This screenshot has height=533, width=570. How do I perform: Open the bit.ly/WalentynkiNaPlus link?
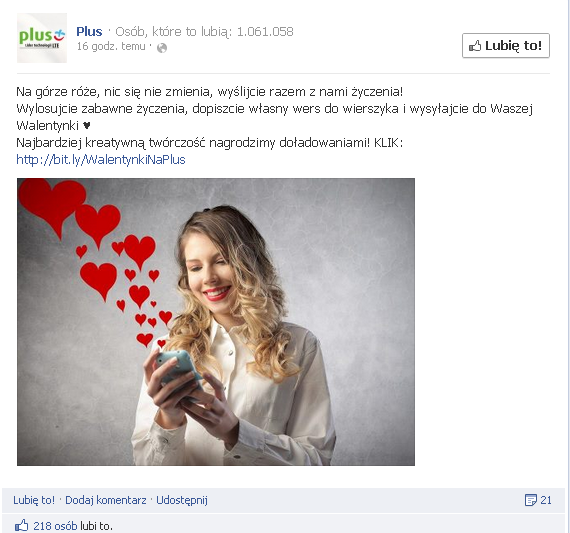point(101,160)
